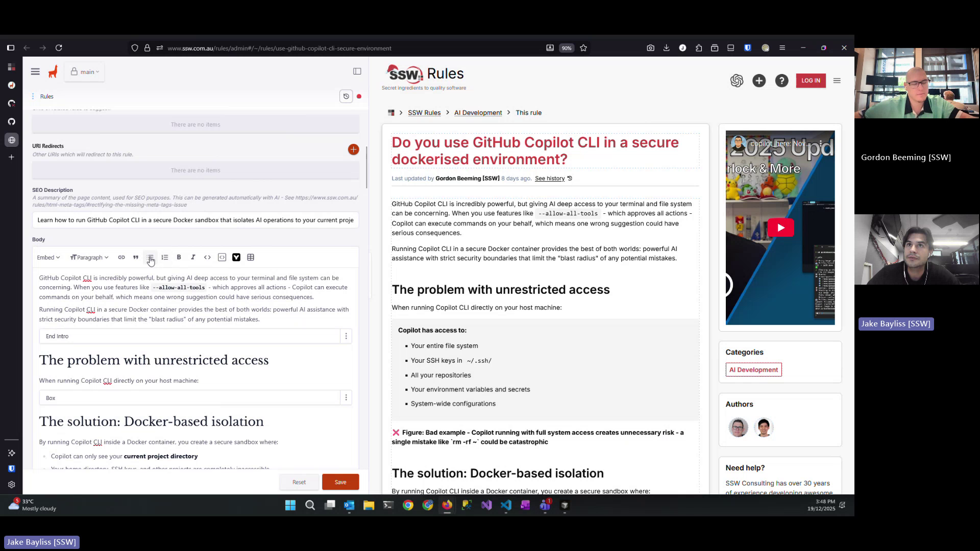Click the LOG IN button
The height and width of the screenshot is (551, 980).
point(811,81)
